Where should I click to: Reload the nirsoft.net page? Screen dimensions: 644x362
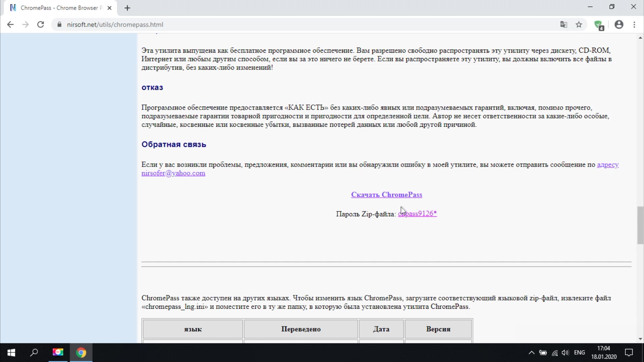pyautogui.click(x=41, y=24)
